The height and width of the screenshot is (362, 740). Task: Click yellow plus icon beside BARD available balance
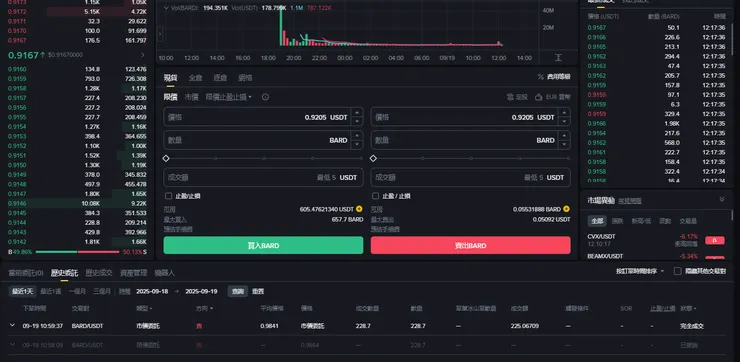pyautogui.click(x=566, y=209)
